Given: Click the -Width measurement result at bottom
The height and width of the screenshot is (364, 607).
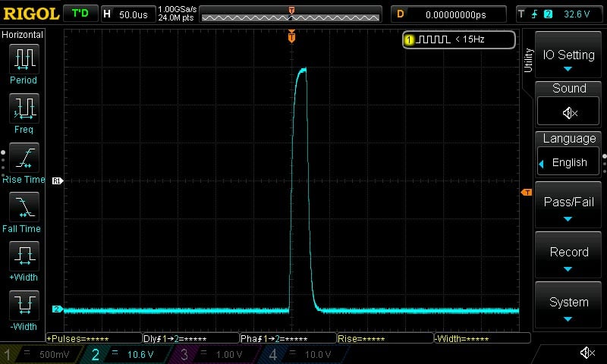Looking at the screenshot, I should [482, 338].
